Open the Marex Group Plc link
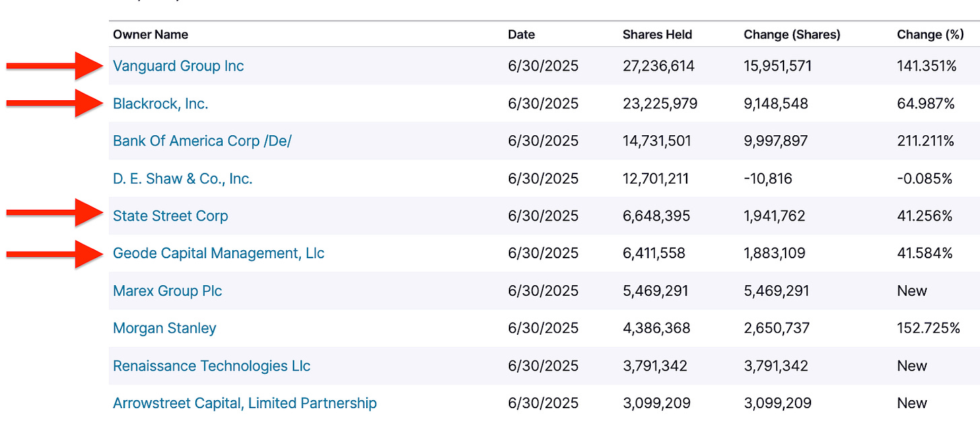The width and height of the screenshot is (980, 427). point(167,291)
